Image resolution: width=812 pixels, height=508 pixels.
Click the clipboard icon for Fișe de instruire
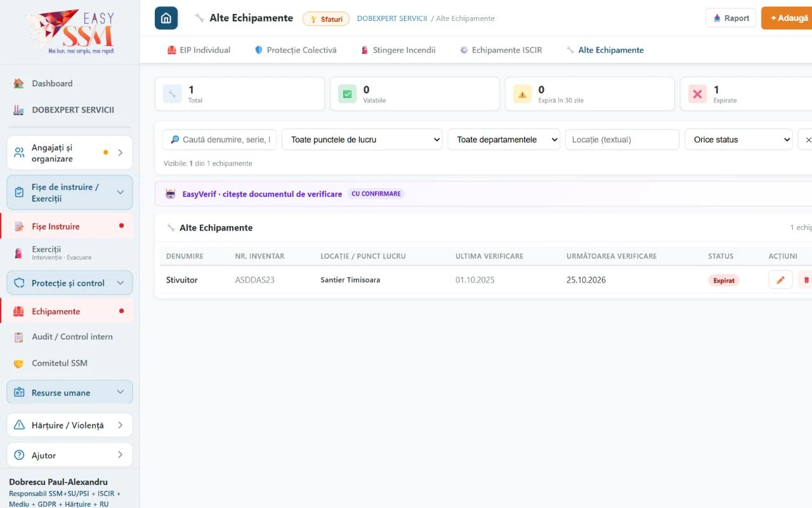pos(19,192)
